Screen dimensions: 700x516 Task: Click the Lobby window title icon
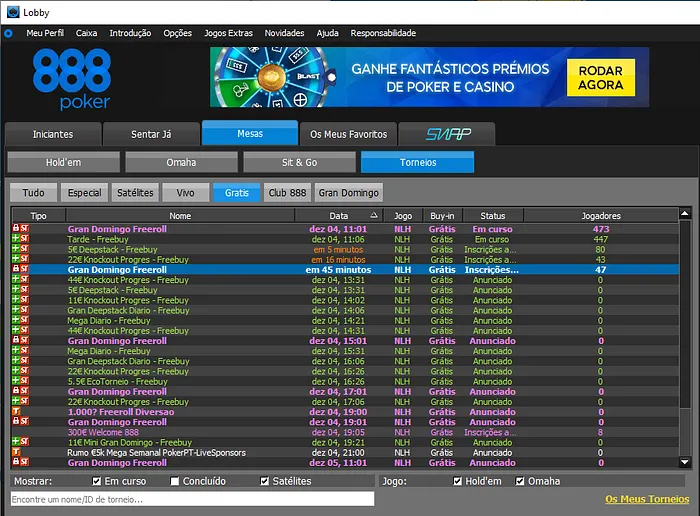(x=13, y=12)
